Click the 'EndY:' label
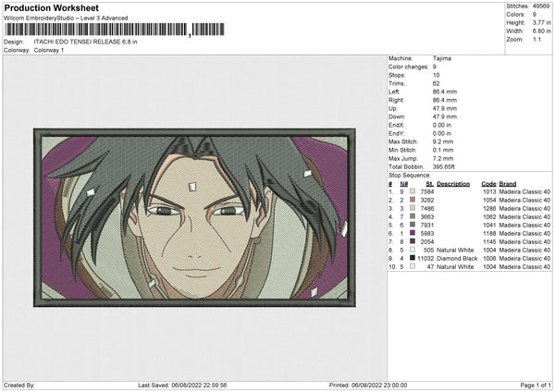 point(397,133)
